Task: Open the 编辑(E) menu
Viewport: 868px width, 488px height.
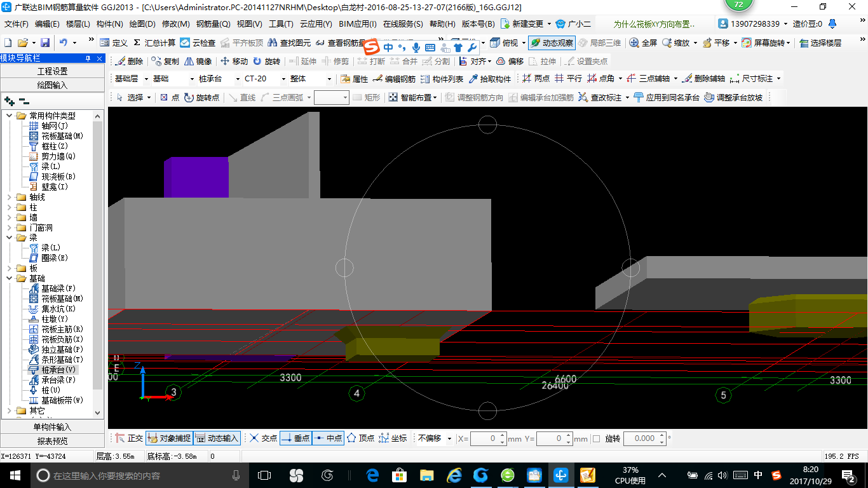Action: click(x=47, y=24)
